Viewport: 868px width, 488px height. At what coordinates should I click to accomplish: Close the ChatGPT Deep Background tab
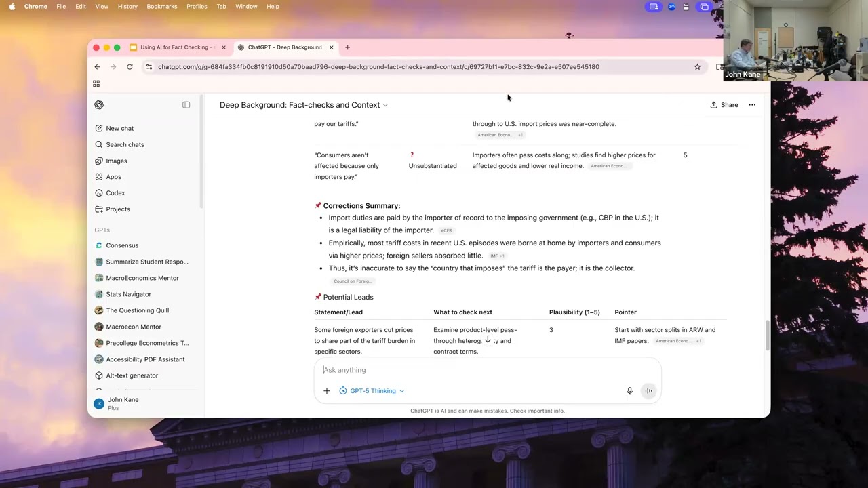[x=332, y=47]
